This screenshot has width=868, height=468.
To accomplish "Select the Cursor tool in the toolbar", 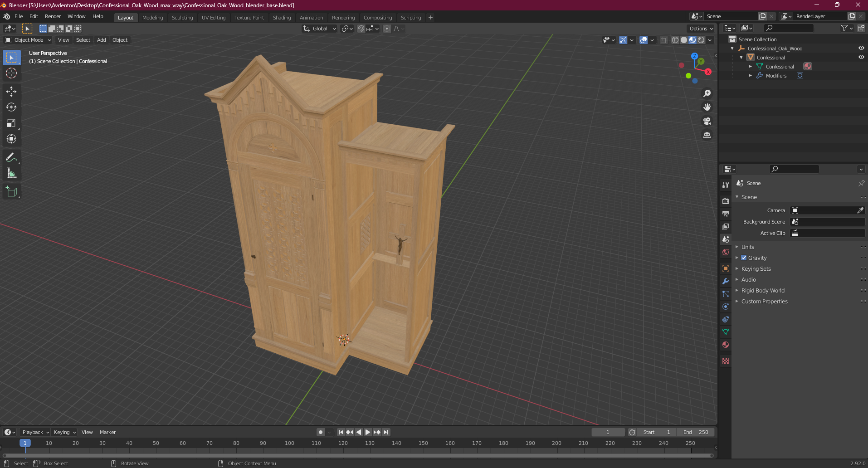I will (x=11, y=73).
